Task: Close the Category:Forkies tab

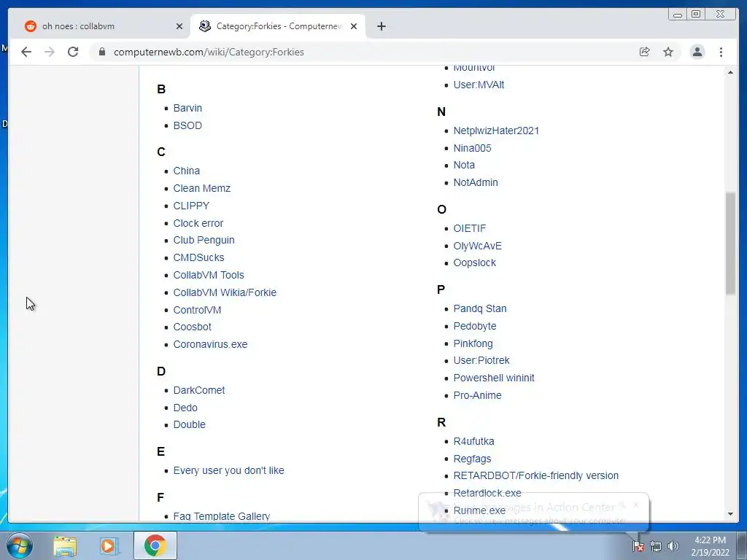Action: 354,26
